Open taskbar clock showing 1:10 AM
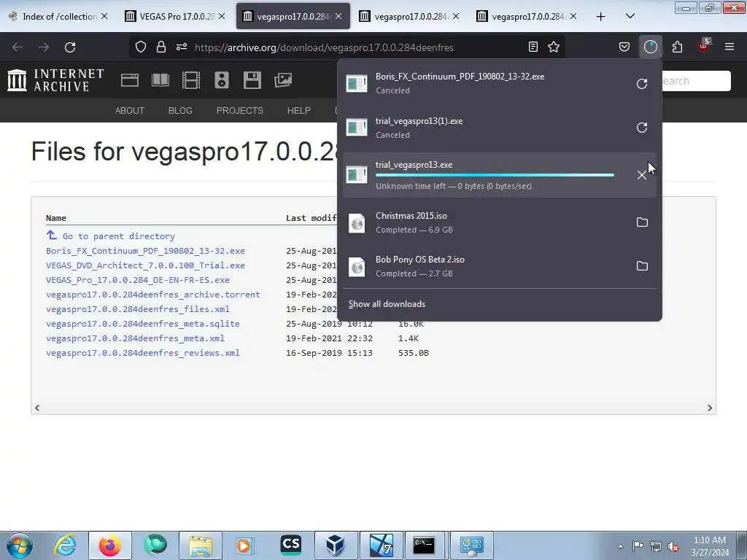The image size is (747, 560). (710, 546)
